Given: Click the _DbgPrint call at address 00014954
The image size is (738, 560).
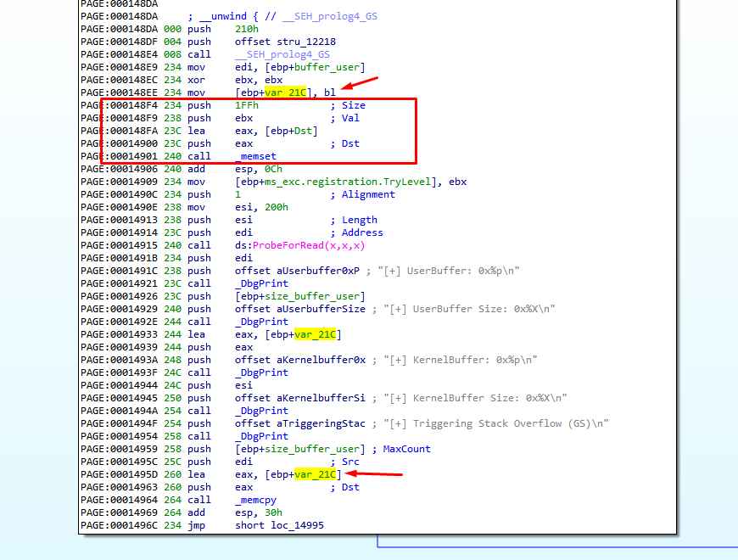Looking at the screenshot, I should [x=261, y=436].
